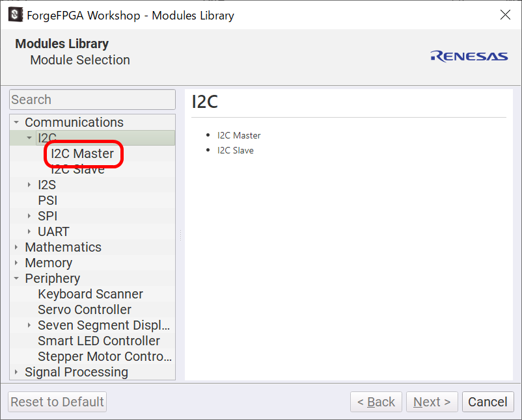Focus the module Search field
The image size is (522, 420).
pos(92,99)
